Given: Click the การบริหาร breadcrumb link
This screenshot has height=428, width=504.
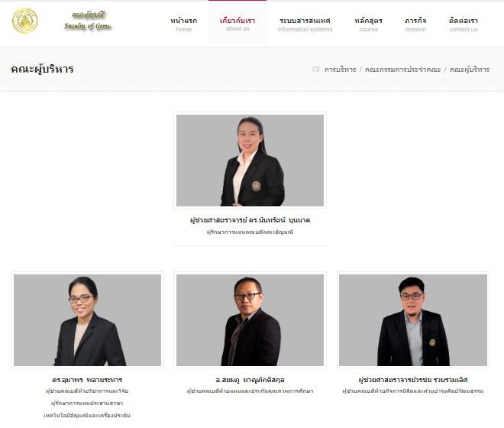Looking at the screenshot, I should click(x=340, y=70).
